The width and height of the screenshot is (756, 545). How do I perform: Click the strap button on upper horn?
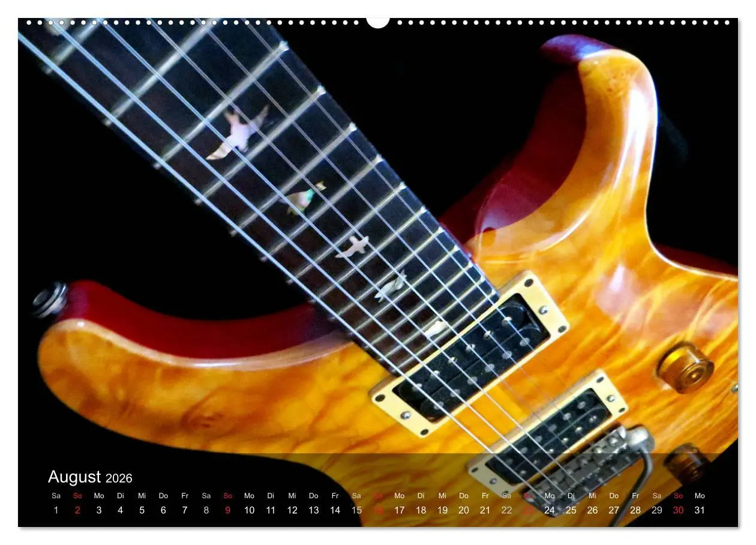click(50, 299)
